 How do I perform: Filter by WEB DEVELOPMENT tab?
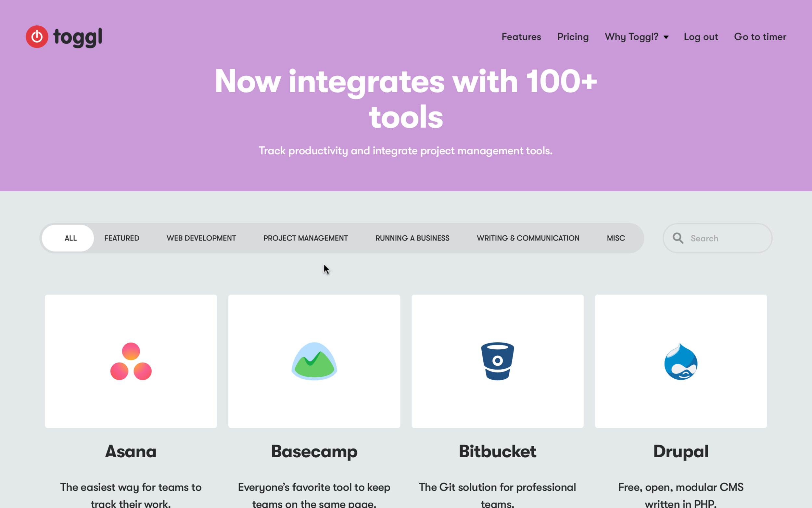pyautogui.click(x=201, y=238)
